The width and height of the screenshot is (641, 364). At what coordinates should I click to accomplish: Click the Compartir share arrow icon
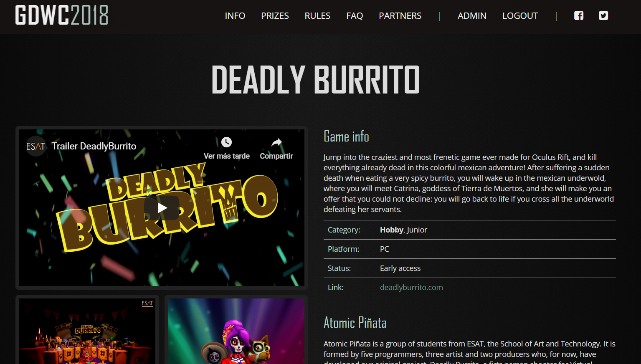(x=276, y=142)
